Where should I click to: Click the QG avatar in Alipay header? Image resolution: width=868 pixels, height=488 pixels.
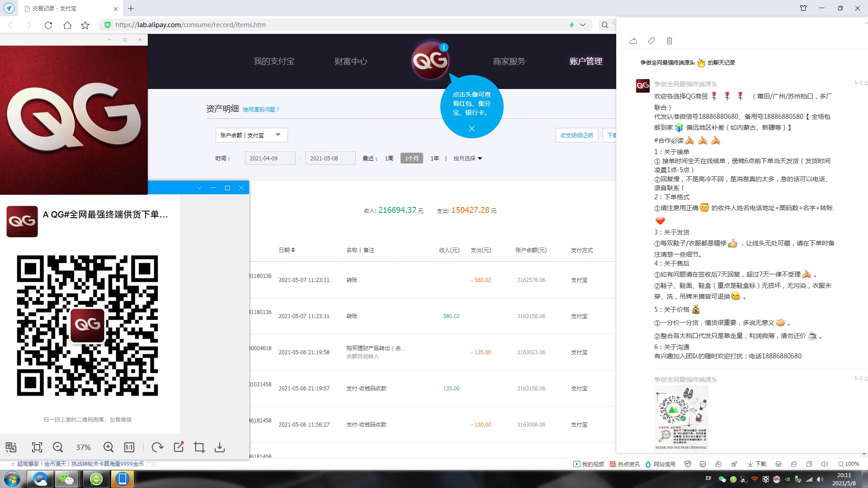[430, 61]
